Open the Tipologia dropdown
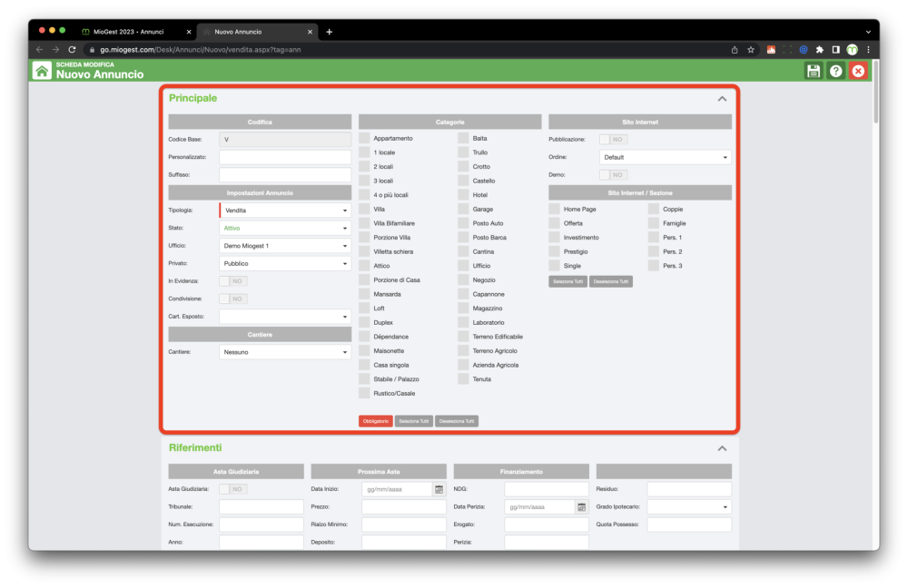Viewport: 908px width, 588px height. pos(285,211)
